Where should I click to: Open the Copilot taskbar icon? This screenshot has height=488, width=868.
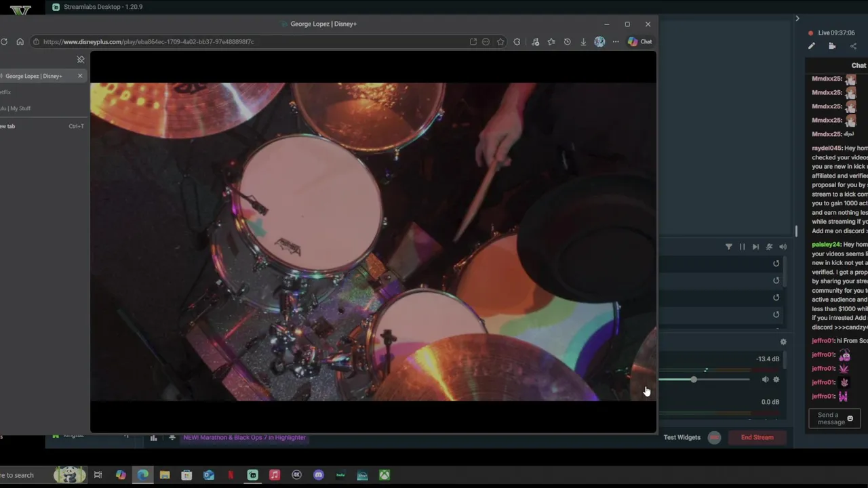121,475
